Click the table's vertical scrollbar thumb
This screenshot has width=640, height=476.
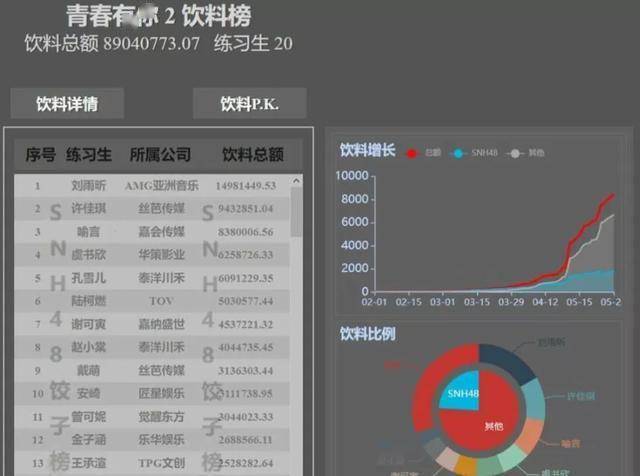(x=296, y=212)
